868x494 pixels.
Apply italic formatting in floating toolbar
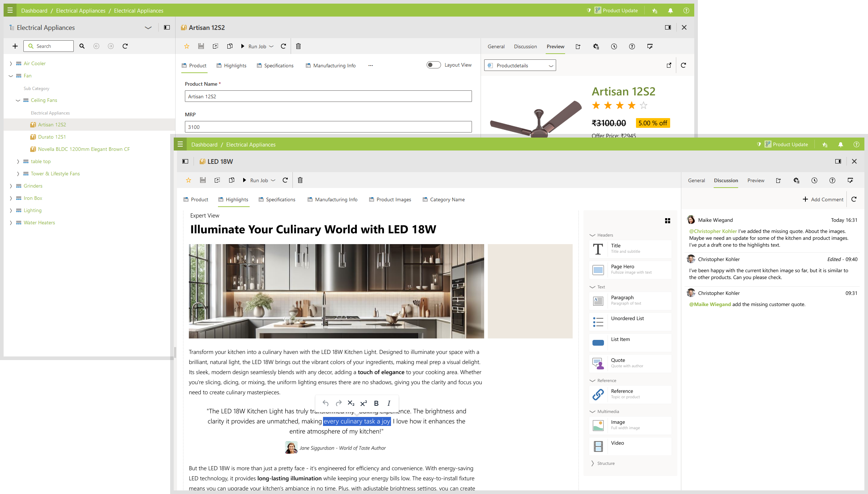point(388,403)
